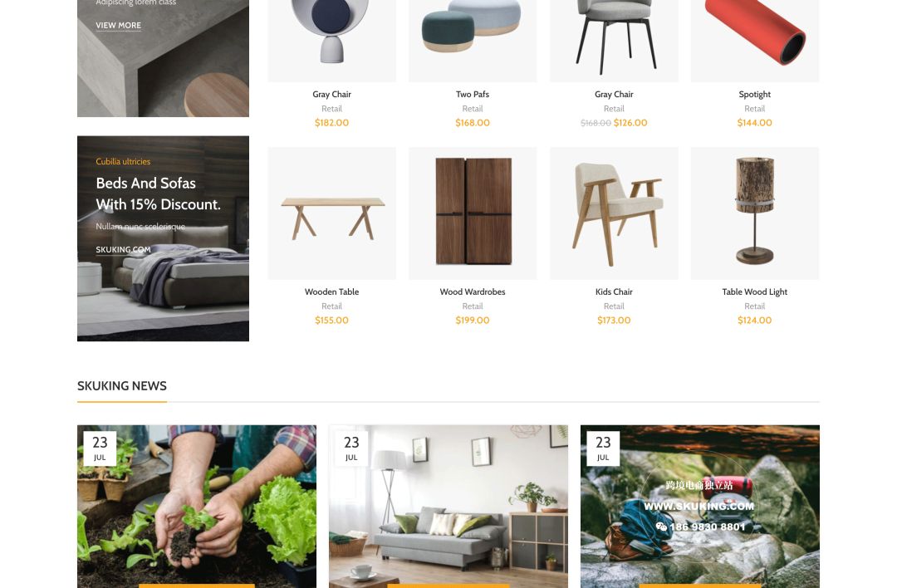The height and width of the screenshot is (588, 897).
Task: Open the Table Wood Light title
Action: (x=754, y=292)
